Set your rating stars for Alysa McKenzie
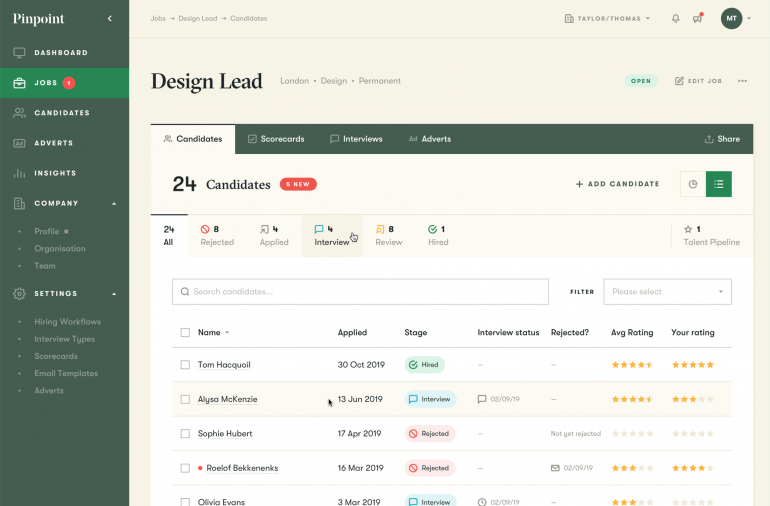Screen dimensions: 770x506 coord(692,399)
